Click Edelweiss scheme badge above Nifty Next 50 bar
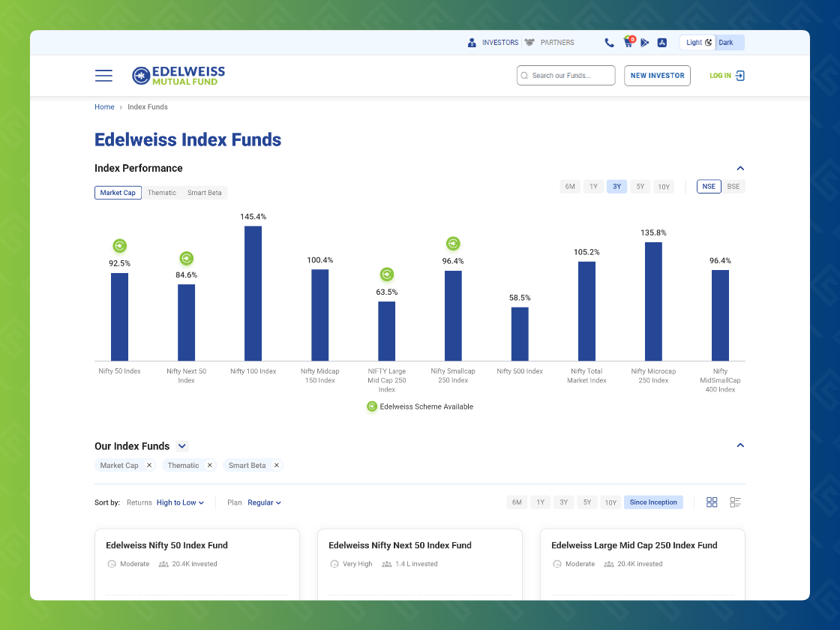Viewport: 840px width, 630px height. pos(187,259)
